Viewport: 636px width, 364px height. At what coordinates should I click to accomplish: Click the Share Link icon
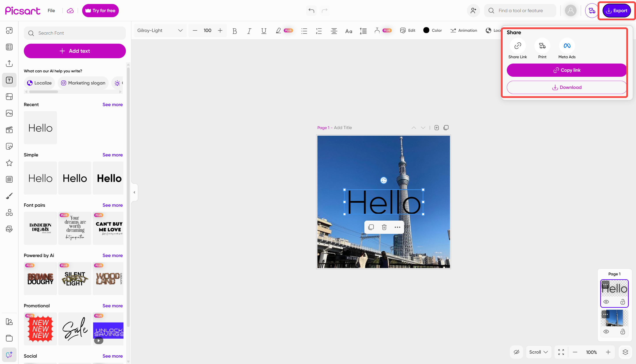(517, 46)
